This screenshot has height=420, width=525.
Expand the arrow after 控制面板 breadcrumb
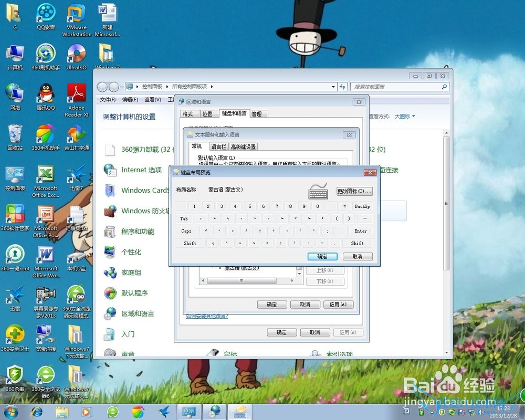pos(167,87)
